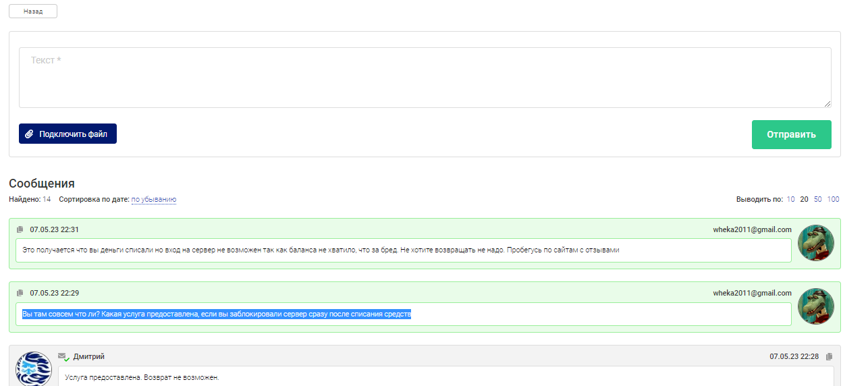868x386 pixels.
Task: Click copy icon beside 07.05.23 22:29
Action: point(20,293)
